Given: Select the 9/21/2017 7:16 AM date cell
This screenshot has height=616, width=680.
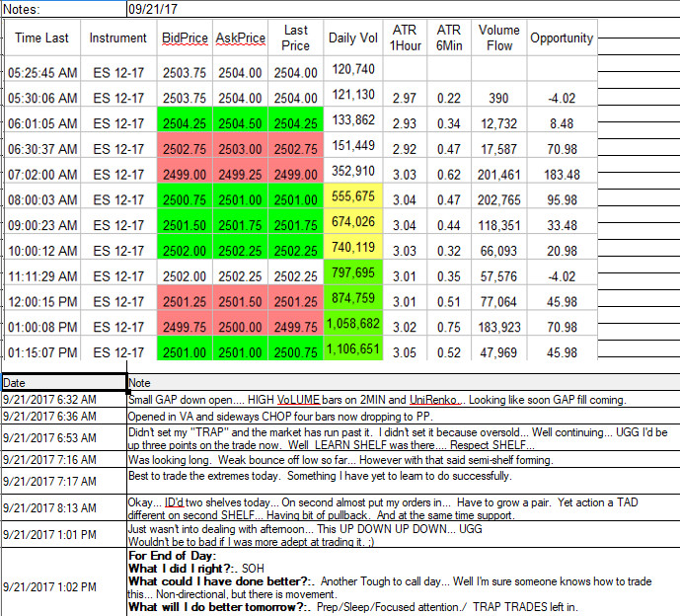Looking at the screenshot, I should 64,459.
